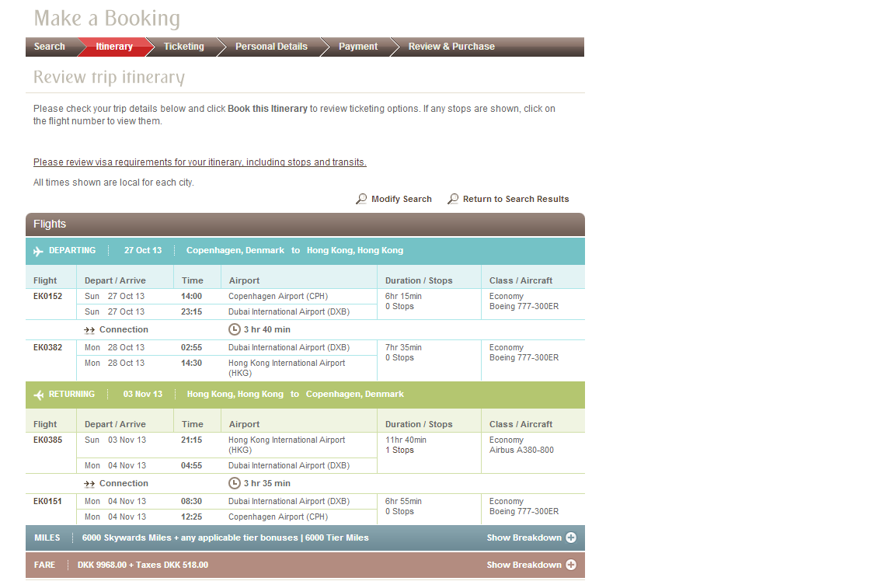Open the visa requirements link
Image resolution: width=895 pixels, height=588 pixels.
click(x=200, y=162)
